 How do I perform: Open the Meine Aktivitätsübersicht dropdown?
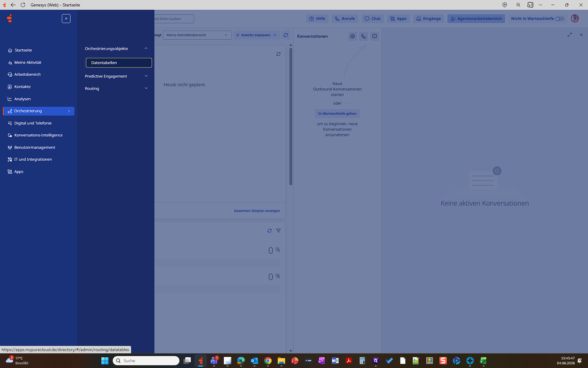tap(197, 35)
